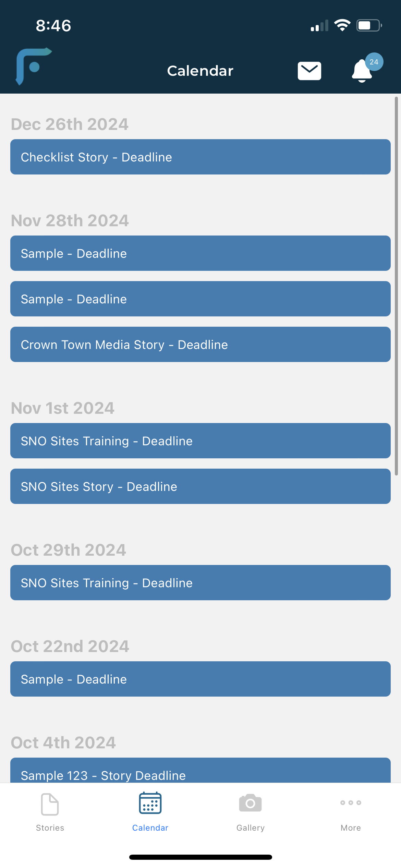Open Crown Town Media Story deadline
This screenshot has height=868, width=401.
click(x=200, y=345)
